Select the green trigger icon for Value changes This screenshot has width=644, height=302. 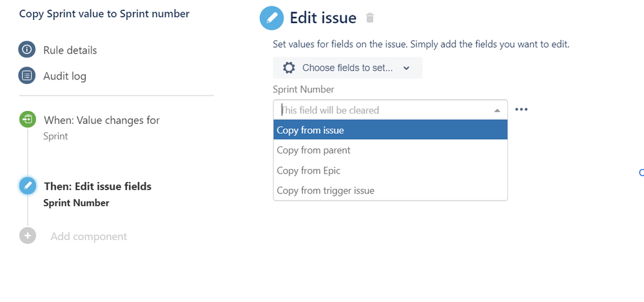(x=28, y=120)
